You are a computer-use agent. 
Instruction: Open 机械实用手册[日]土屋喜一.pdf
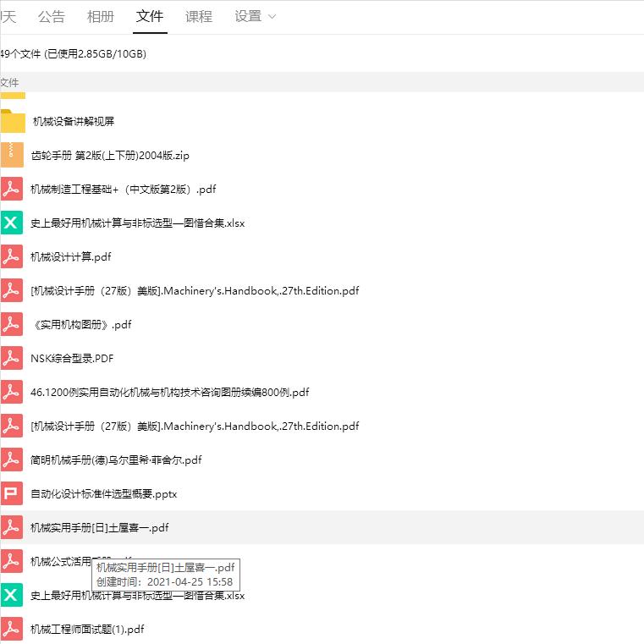coord(99,528)
